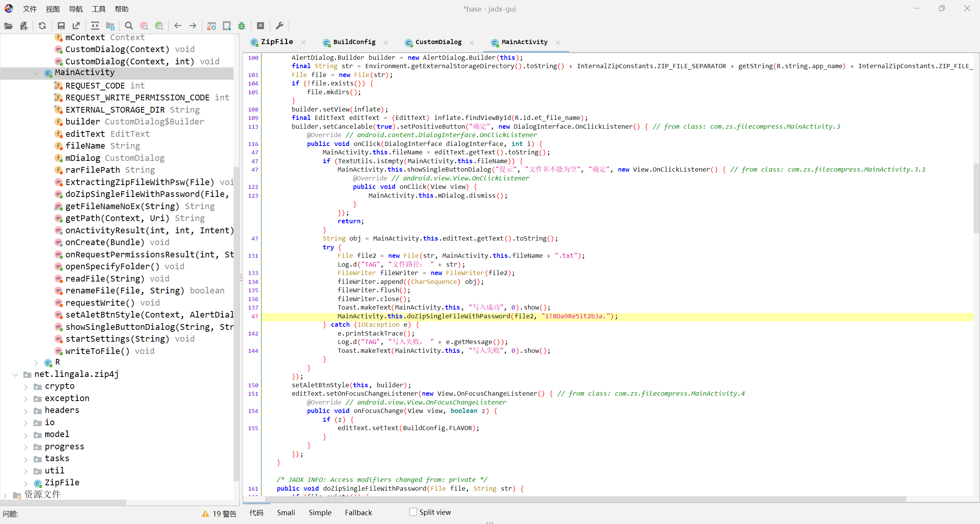Expand the R class node

coord(36,363)
